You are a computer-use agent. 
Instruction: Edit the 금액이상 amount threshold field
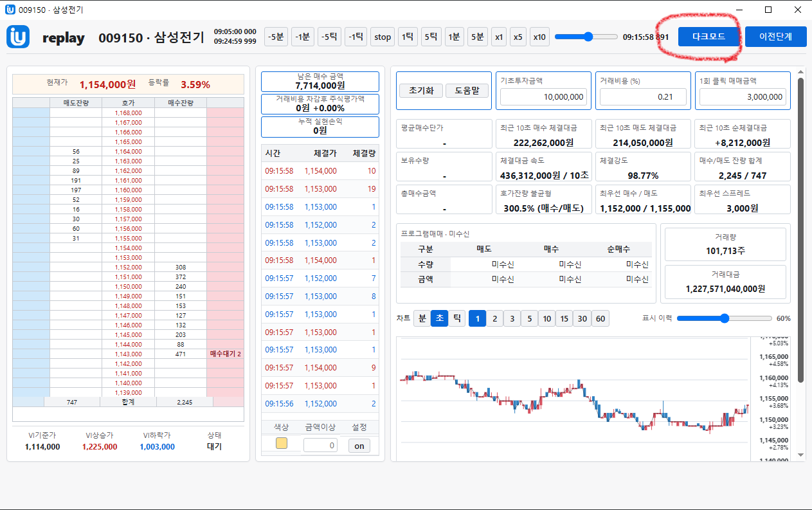pyautogui.click(x=320, y=445)
